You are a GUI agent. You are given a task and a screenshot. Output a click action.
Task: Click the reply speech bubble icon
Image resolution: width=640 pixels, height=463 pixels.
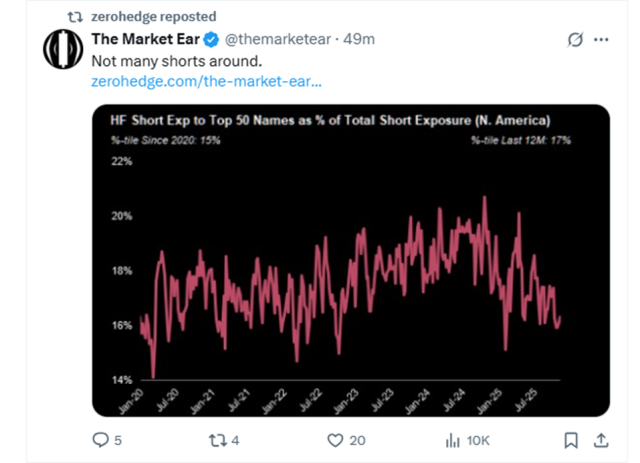(x=100, y=439)
